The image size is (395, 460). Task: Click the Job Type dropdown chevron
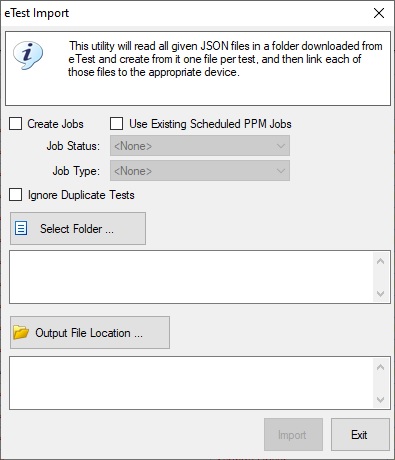[281, 171]
